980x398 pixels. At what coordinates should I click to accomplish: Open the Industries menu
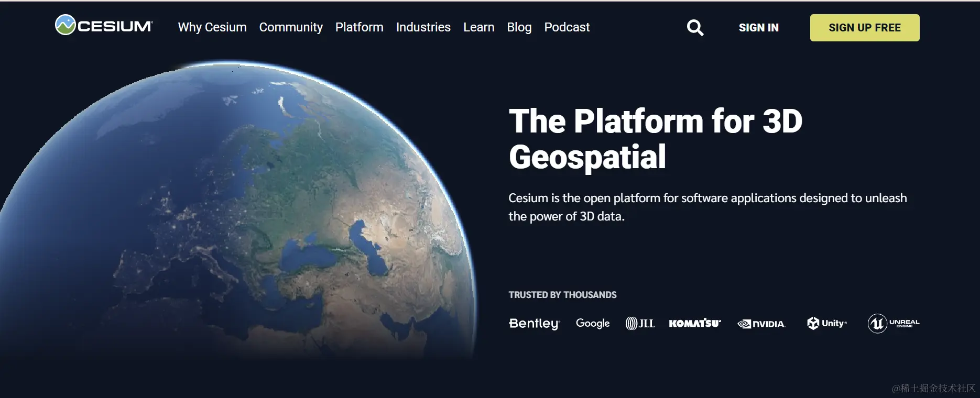click(x=423, y=27)
